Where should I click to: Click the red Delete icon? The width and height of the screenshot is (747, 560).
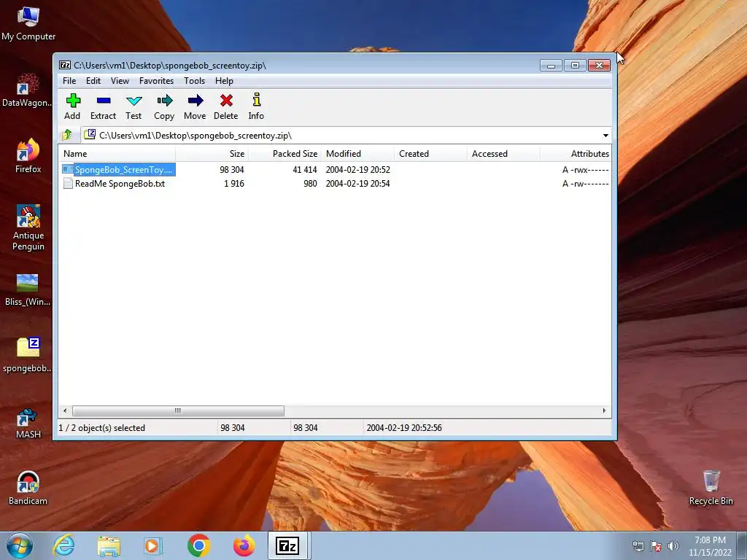(x=226, y=101)
